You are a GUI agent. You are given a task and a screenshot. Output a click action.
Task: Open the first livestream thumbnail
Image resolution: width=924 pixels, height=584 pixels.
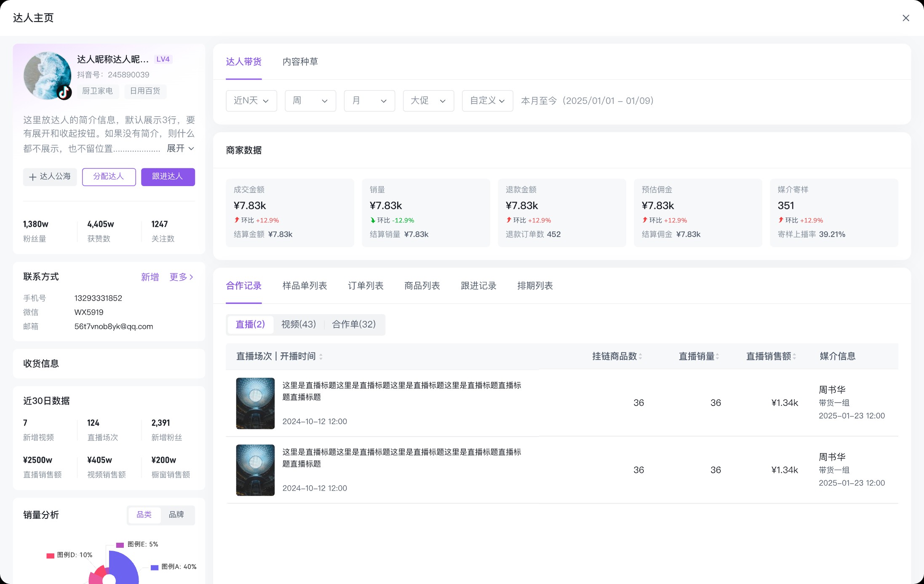click(255, 403)
